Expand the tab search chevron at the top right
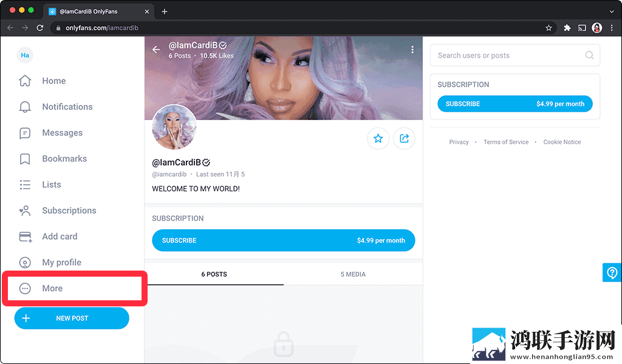The image size is (622, 364). click(x=611, y=12)
